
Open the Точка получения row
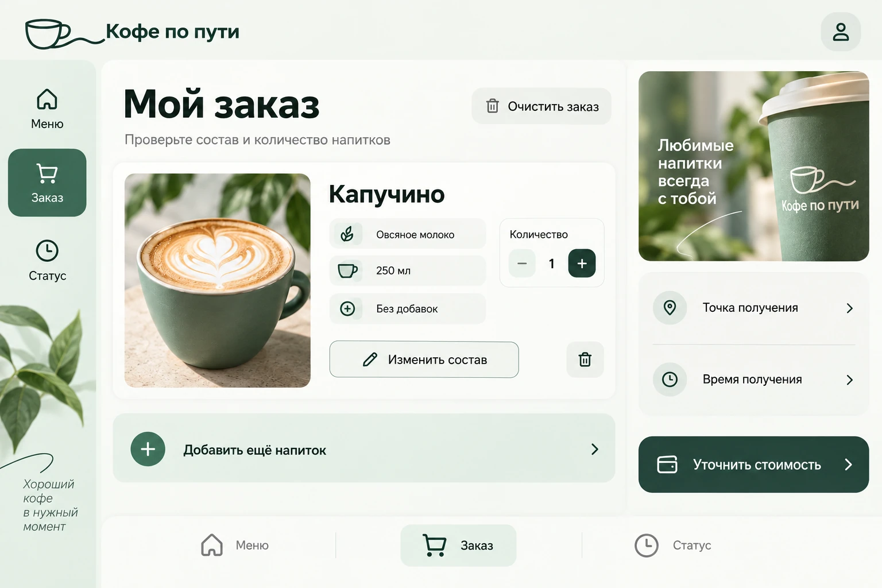(754, 308)
